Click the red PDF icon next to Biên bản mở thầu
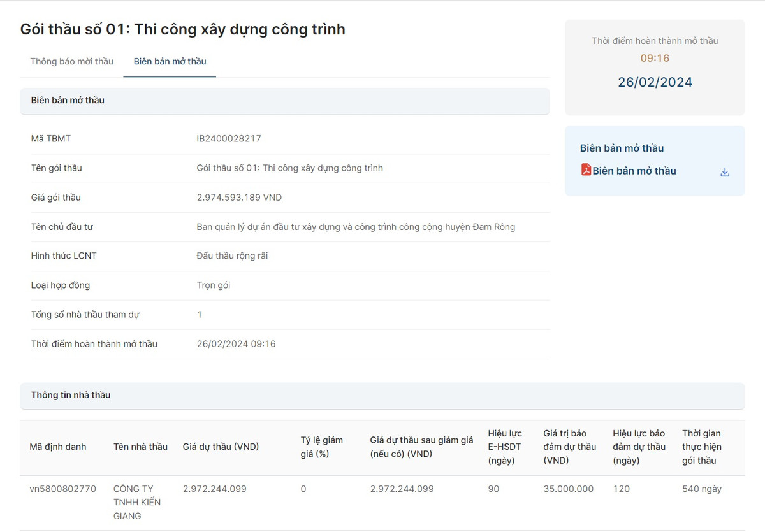765x532 pixels. [x=586, y=170]
